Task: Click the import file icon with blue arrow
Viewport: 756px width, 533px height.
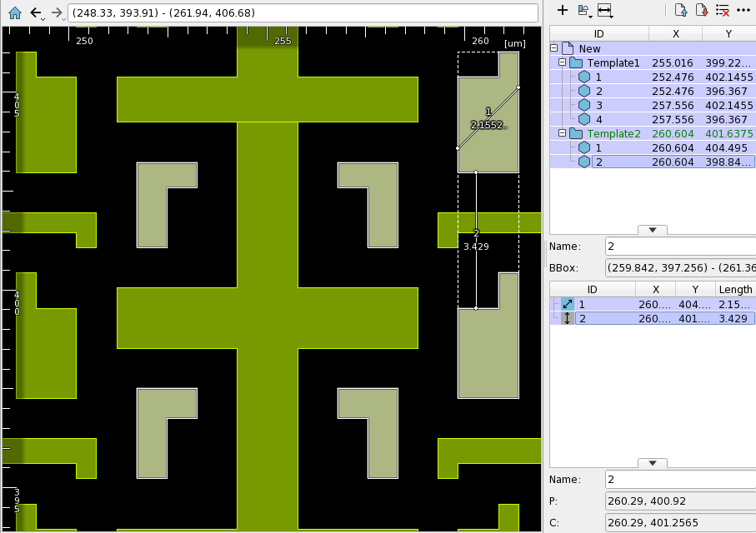Action: pyautogui.click(x=681, y=10)
